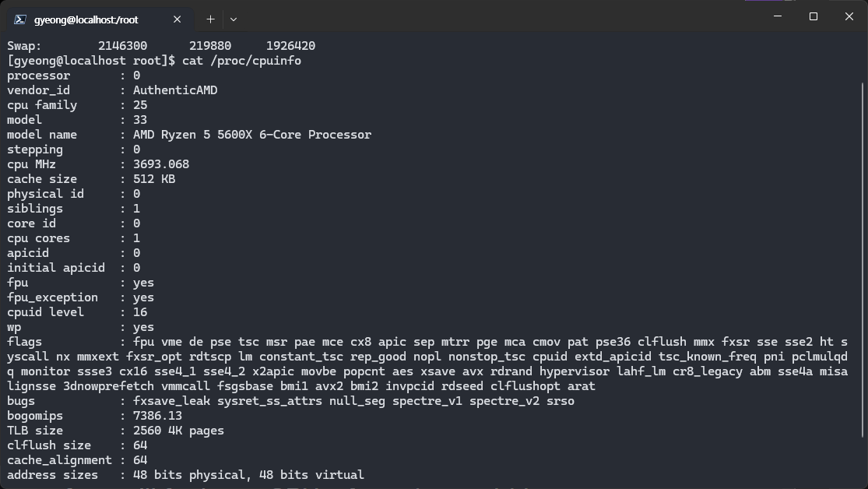Click the "cat /proc/cpuinfo" command text
The image size is (868, 489).
[241, 61]
